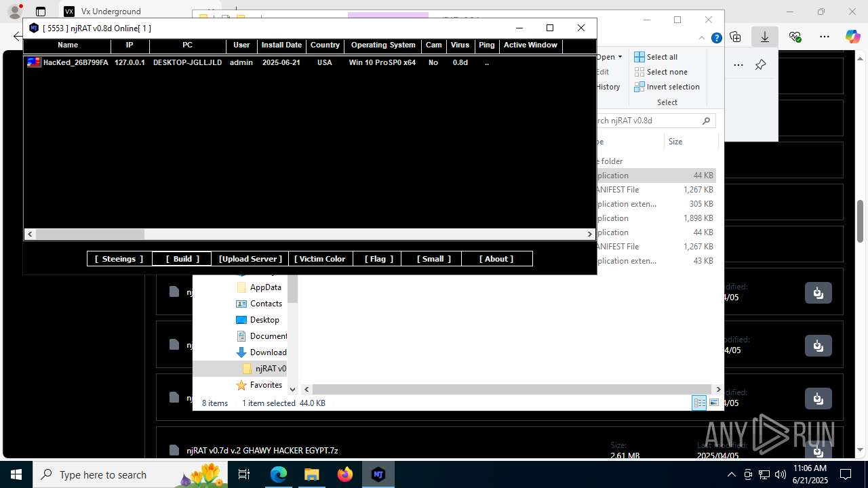The image size is (868, 488).
Task: Click Select none in File Explorer
Action: [x=661, y=72]
